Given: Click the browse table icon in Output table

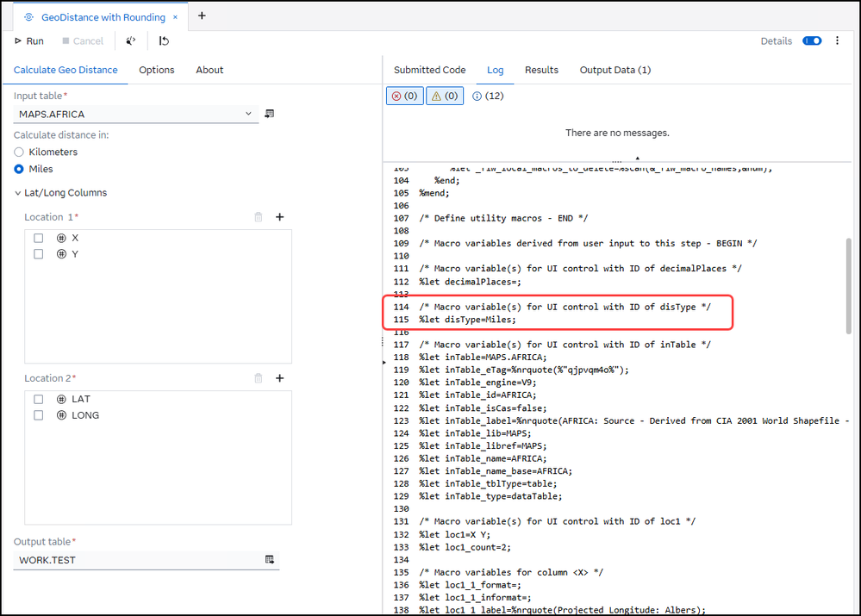Looking at the screenshot, I should (x=270, y=560).
